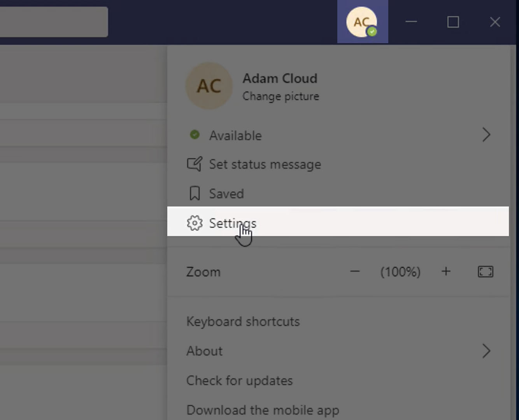Open the Saved messages menu item
This screenshot has height=420, width=519.
[226, 194]
